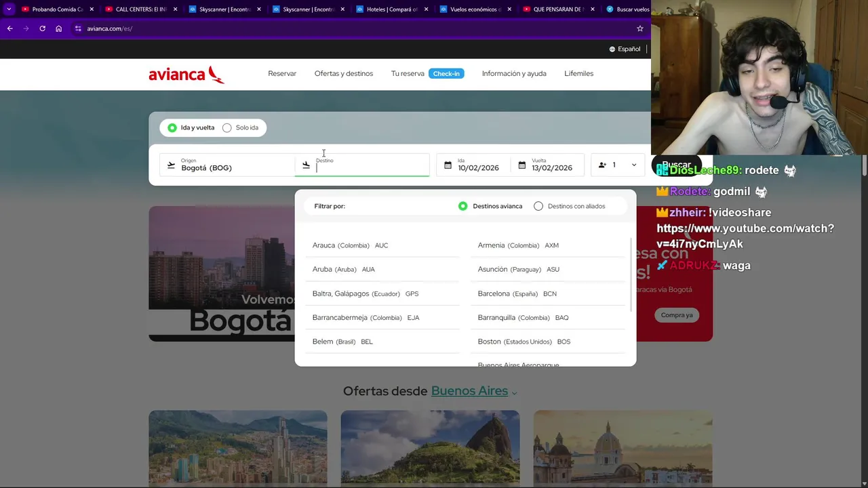The image size is (868, 488).
Task: Close the Probando Comida tab
Action: (92, 9)
